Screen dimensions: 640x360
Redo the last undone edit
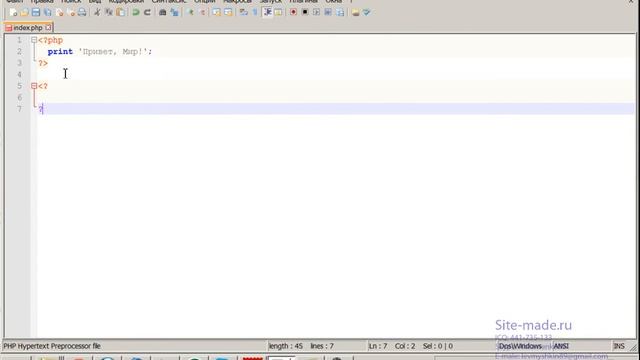(x=147, y=13)
